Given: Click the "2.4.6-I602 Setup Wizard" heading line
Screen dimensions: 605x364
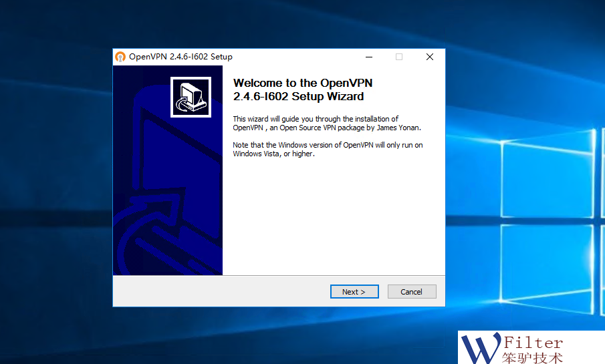Looking at the screenshot, I should pos(298,97).
